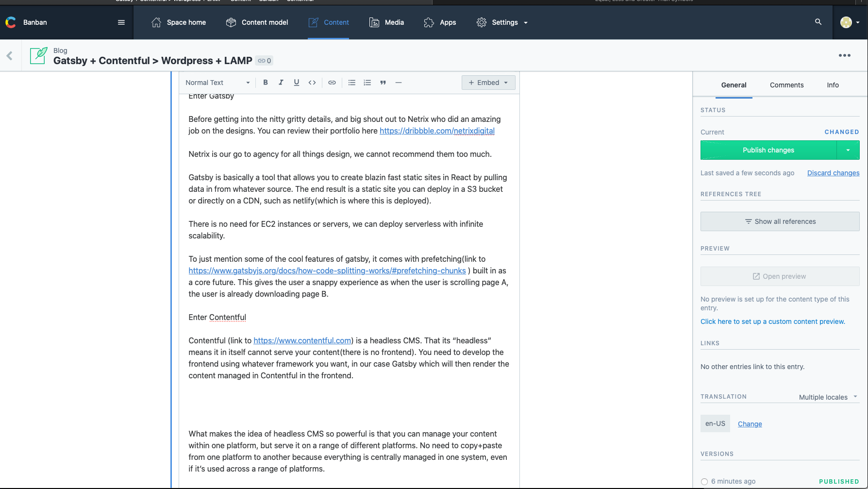Insert a hyperlink from the toolbar

[332, 83]
